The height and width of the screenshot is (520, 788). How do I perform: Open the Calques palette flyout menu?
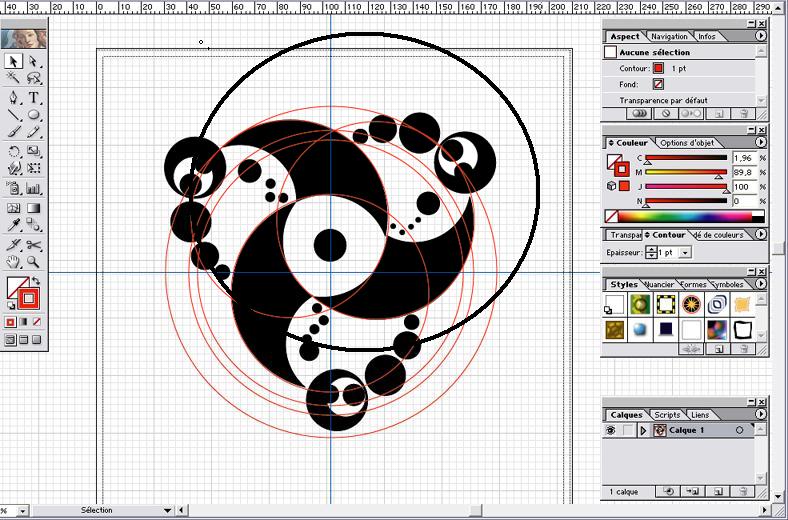(760, 414)
